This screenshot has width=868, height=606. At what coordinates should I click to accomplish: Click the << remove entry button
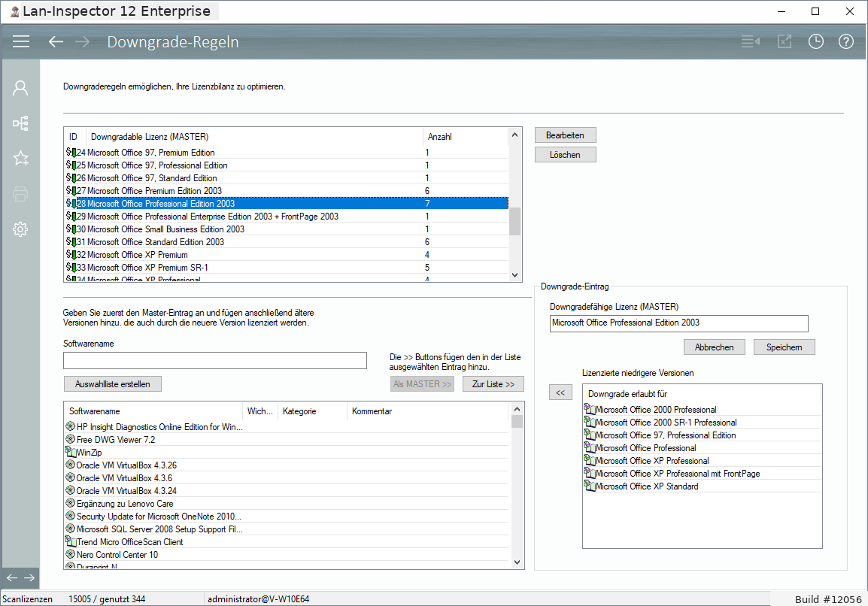(x=560, y=392)
